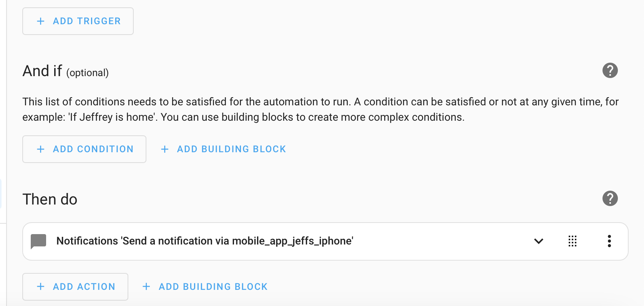Click Add Building Block label under conditions
This screenshot has height=306, width=644.
click(x=231, y=149)
